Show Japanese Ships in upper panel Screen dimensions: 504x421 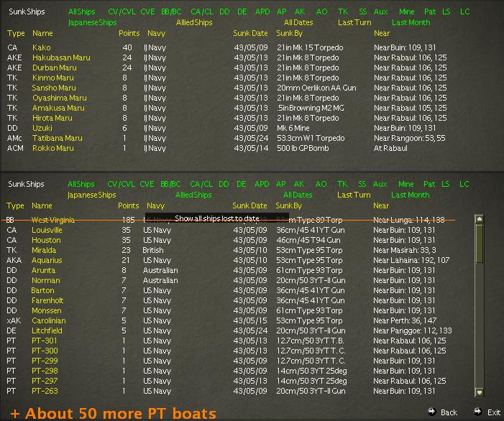point(92,22)
